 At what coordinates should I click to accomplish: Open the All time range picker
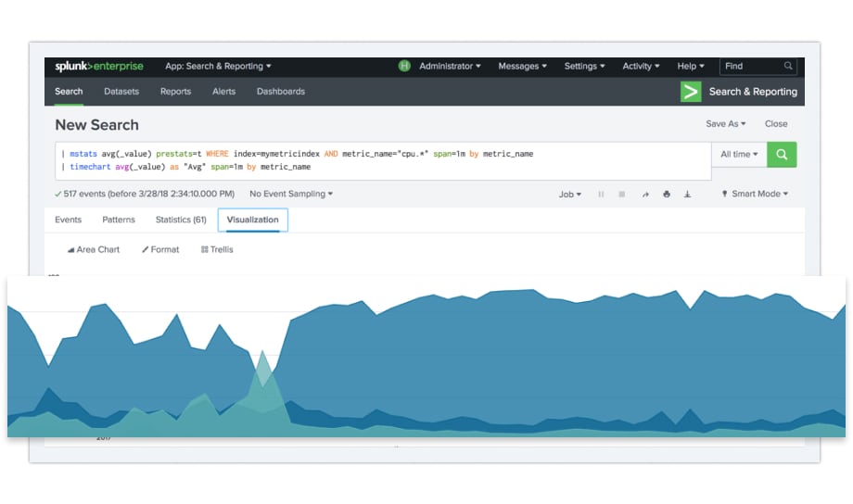pyautogui.click(x=738, y=155)
